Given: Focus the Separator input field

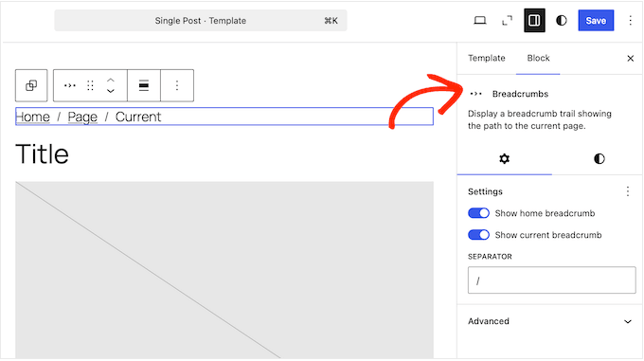Looking at the screenshot, I should point(551,280).
